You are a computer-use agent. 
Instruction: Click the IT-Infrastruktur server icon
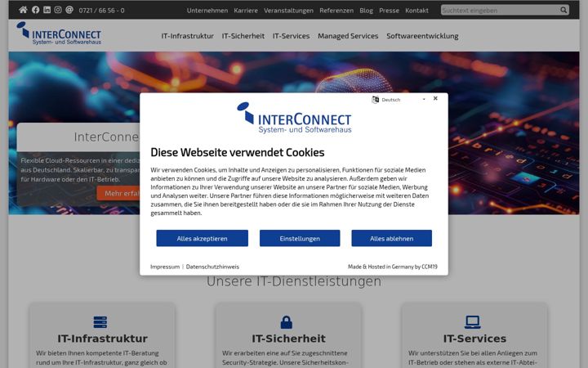(x=100, y=322)
